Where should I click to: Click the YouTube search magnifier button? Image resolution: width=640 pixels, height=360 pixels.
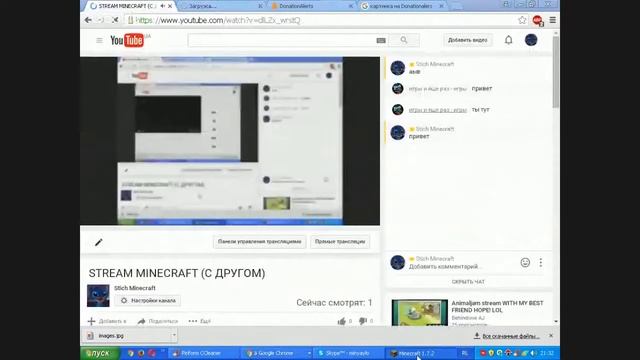coord(404,40)
